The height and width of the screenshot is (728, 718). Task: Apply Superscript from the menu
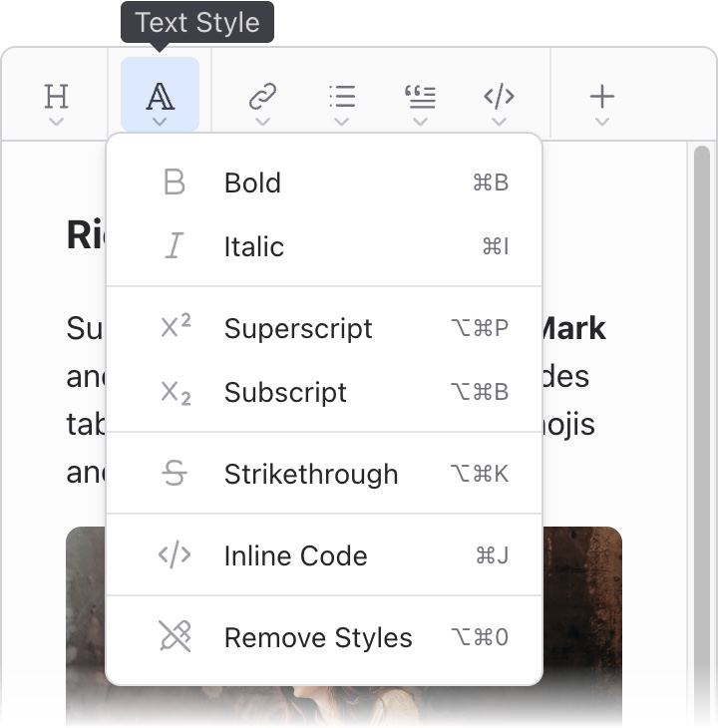tap(324, 328)
